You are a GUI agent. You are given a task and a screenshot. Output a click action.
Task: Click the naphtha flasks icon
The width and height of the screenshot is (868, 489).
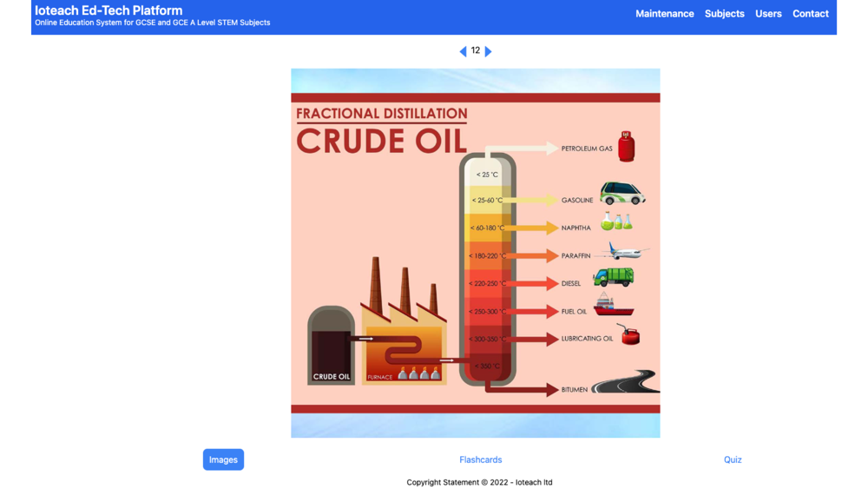616,221
